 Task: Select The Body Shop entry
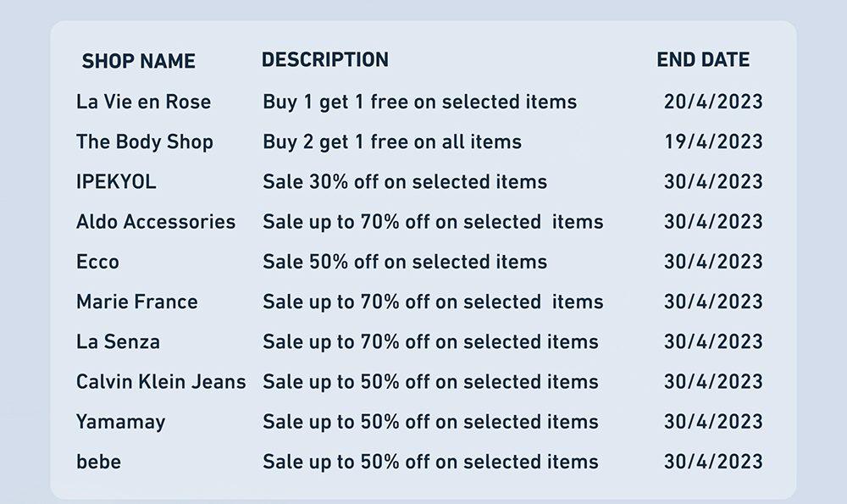click(144, 142)
